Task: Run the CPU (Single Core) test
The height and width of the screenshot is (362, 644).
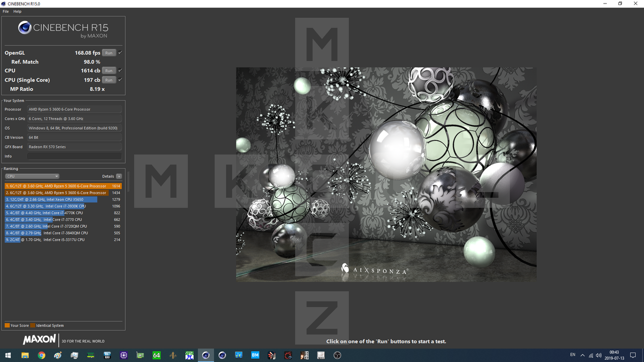Action: pyautogui.click(x=109, y=80)
